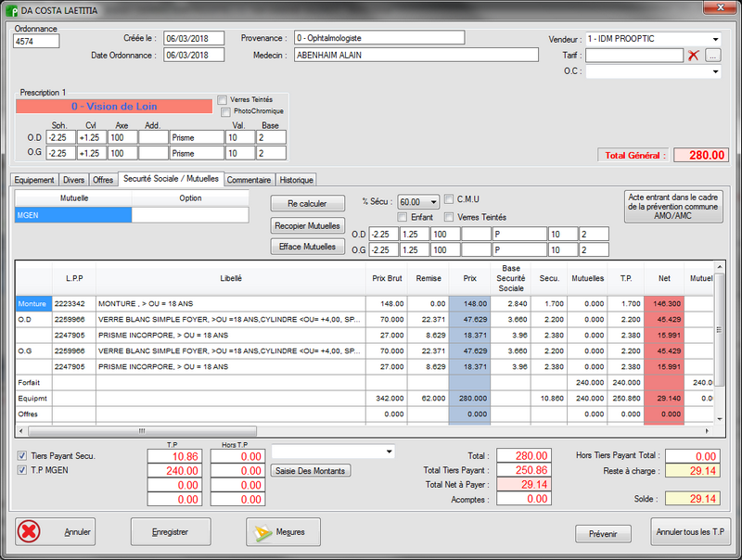The height and width of the screenshot is (560, 742).
Task: Click the Provenance field
Action: [x=379, y=38]
